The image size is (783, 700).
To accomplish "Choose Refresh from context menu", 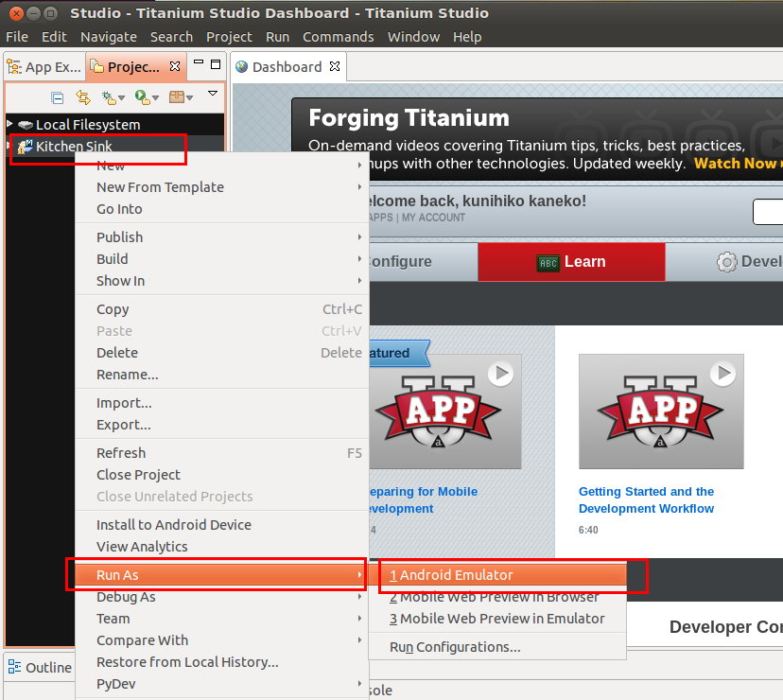I will (x=221, y=453).
